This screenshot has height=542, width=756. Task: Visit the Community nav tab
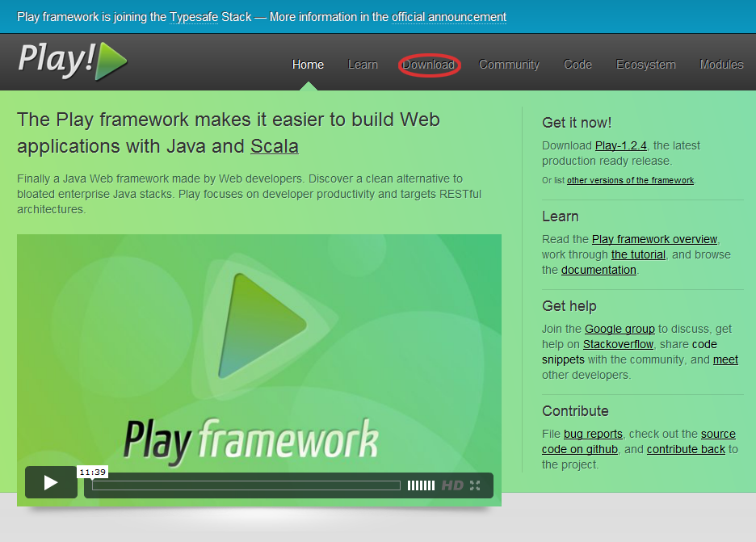509,65
